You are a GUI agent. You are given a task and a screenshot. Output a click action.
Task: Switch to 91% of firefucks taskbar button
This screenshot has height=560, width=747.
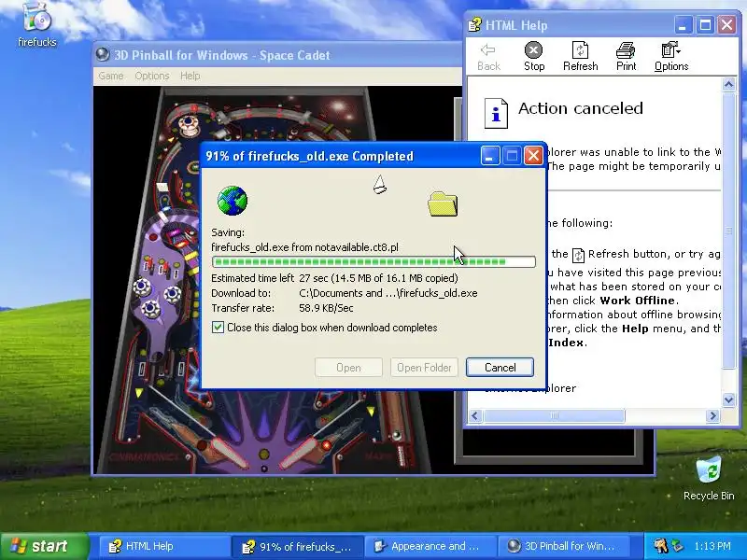tap(297, 546)
